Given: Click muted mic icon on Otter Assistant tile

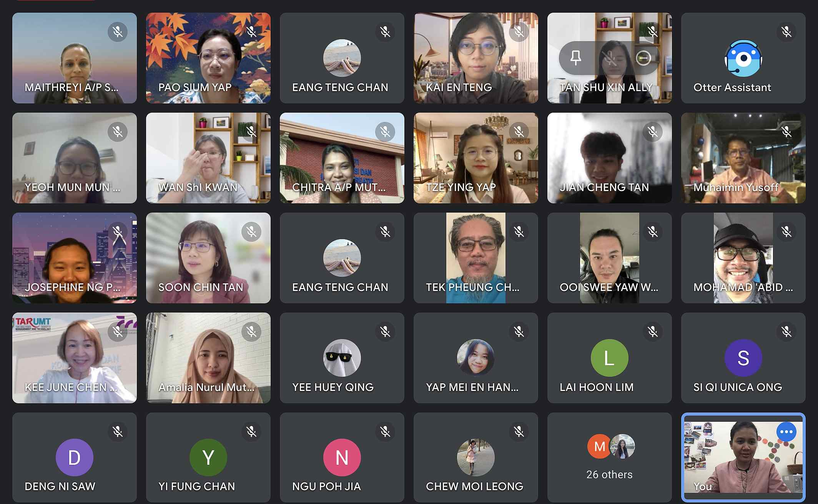Looking at the screenshot, I should [x=786, y=32].
